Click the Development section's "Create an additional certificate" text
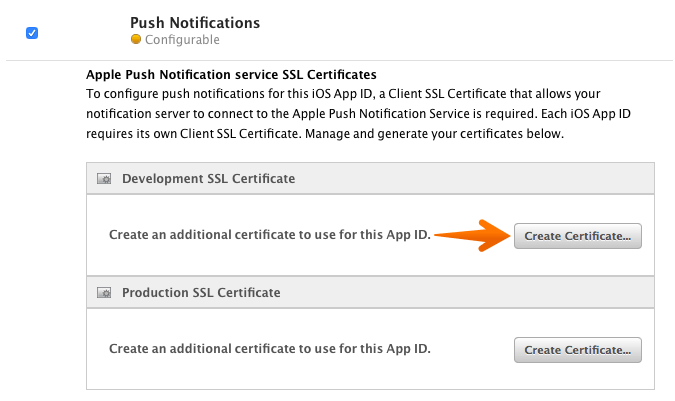The image size is (675, 401). coord(270,236)
